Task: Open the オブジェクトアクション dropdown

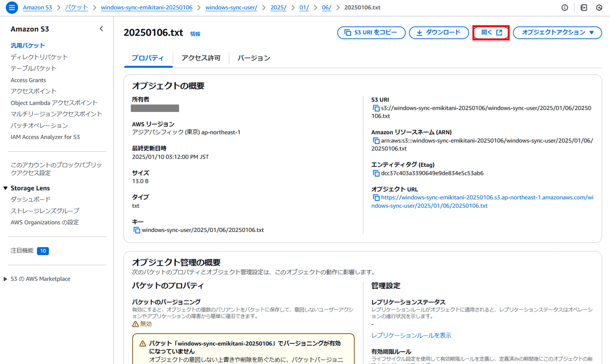Action: click(557, 32)
